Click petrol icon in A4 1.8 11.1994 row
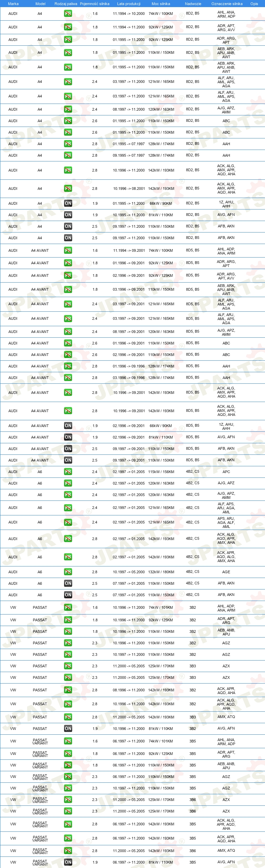 click(68, 27)
